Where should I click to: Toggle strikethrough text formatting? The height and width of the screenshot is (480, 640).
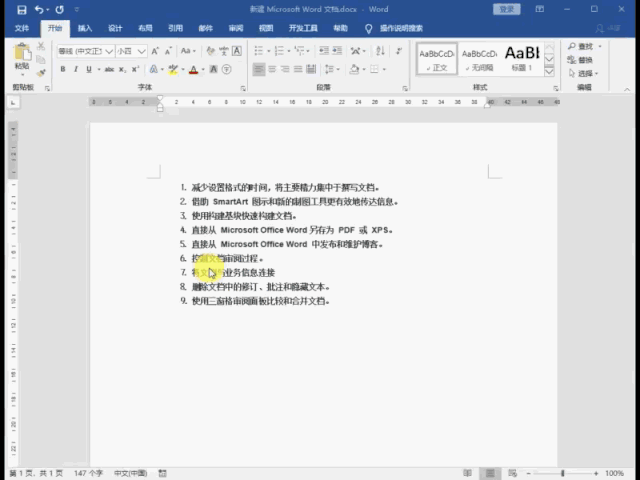point(109,70)
